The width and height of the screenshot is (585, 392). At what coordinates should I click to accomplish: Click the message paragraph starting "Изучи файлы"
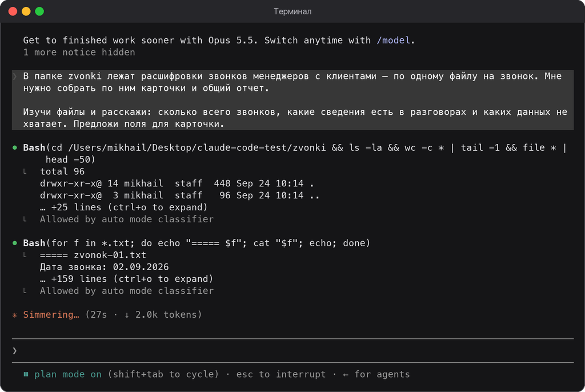pyautogui.click(x=295, y=118)
